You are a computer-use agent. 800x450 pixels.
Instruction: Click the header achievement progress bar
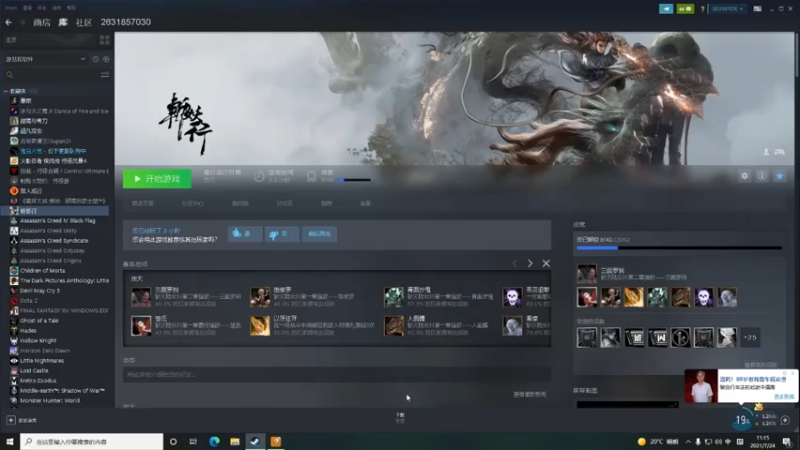(x=354, y=180)
